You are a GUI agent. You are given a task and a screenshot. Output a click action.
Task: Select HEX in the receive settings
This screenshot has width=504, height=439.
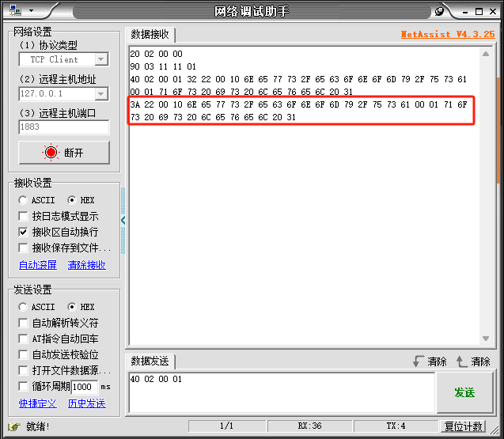81,200
